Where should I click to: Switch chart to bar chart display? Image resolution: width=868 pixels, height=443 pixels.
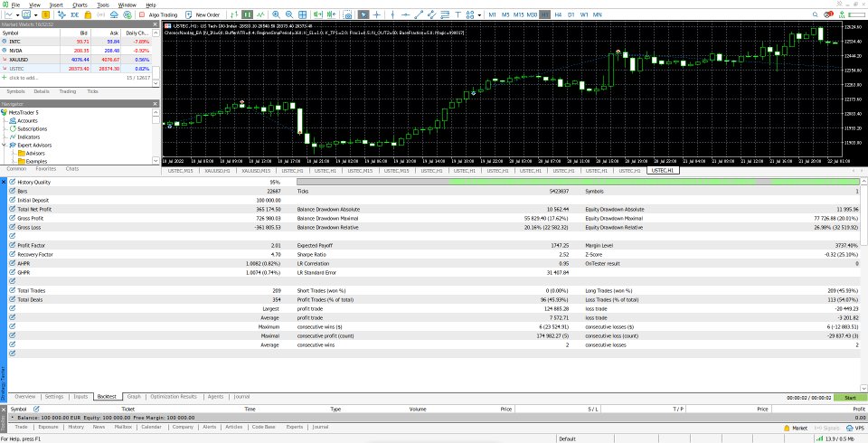click(x=234, y=15)
